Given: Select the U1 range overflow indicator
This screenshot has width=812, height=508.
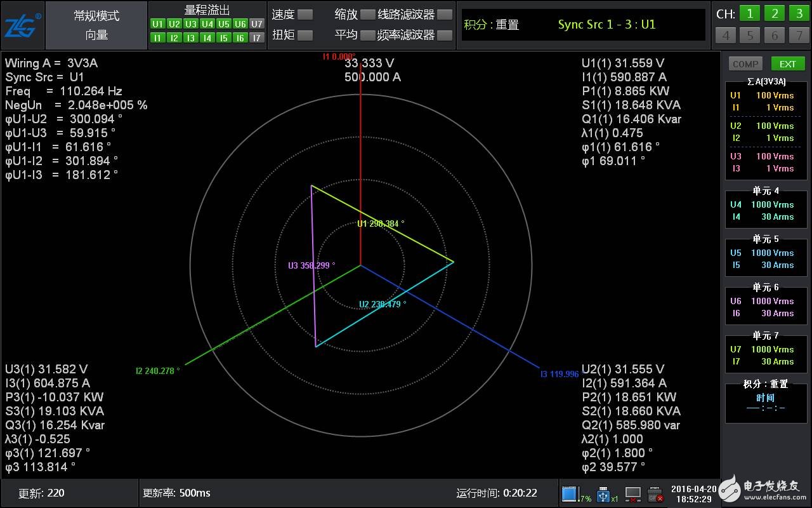Looking at the screenshot, I should coord(158,24).
